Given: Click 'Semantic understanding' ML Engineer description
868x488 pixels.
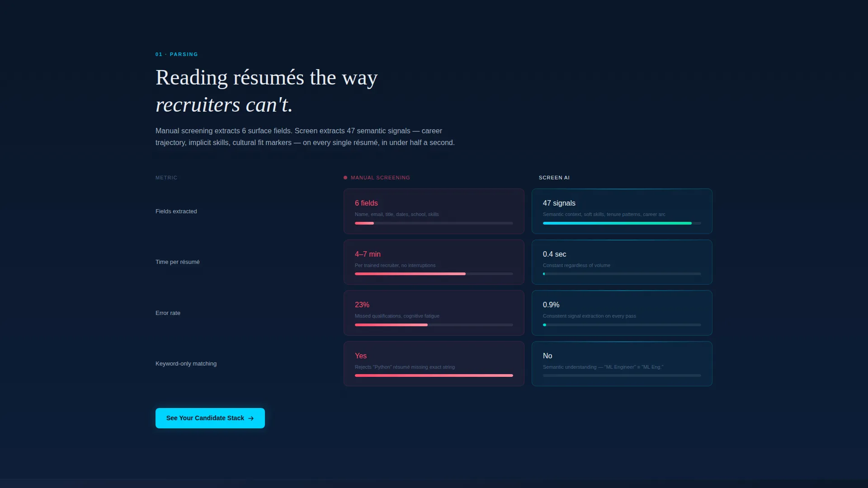Looking at the screenshot, I should click(x=603, y=367).
